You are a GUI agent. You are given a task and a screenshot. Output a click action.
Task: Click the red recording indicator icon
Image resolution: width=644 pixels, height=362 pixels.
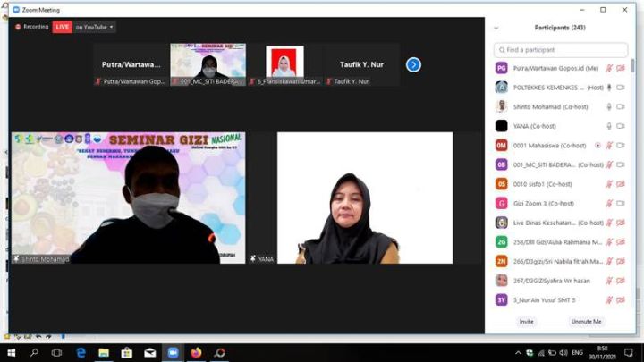coord(18,27)
